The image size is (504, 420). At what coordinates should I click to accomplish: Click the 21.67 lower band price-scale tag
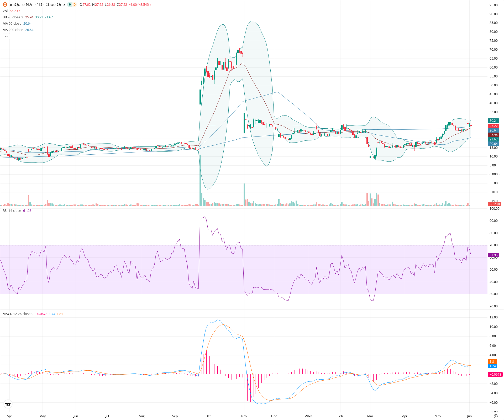point(493,139)
